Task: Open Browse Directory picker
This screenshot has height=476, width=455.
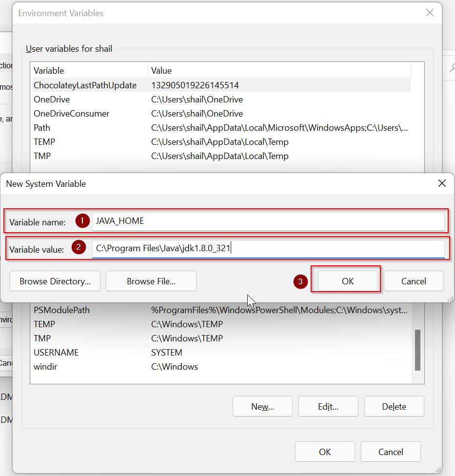Action: (x=55, y=281)
